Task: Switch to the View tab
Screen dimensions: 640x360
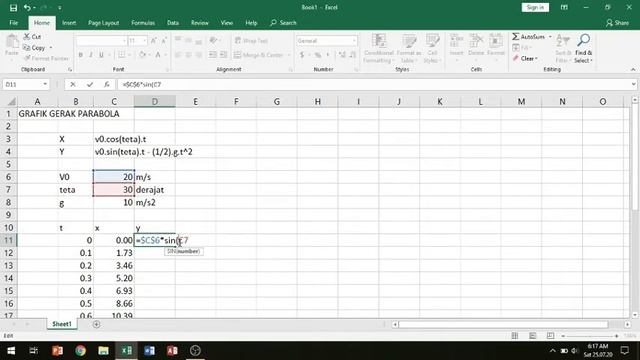Action: coord(227,23)
